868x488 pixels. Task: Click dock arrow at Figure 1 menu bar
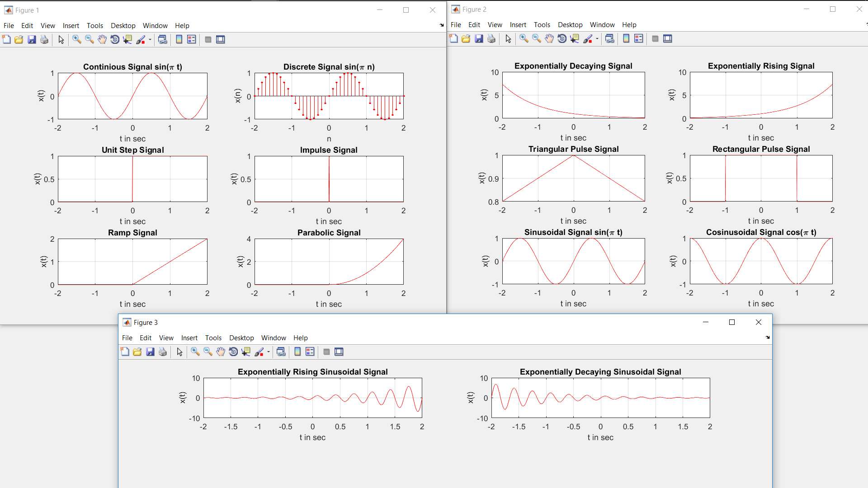point(442,25)
